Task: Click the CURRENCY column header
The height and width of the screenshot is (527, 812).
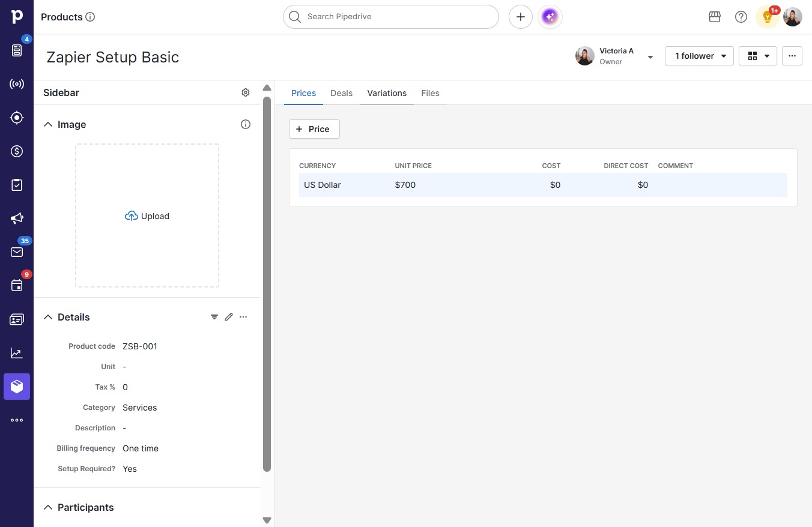Action: click(x=317, y=166)
